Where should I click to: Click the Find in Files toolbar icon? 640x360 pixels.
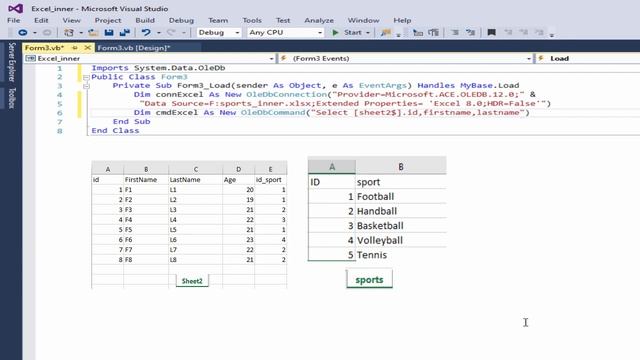point(385,33)
